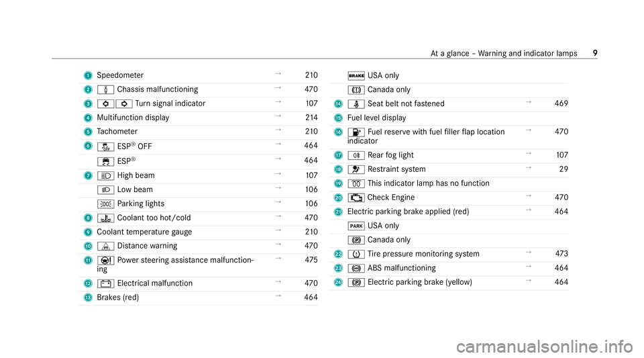Select the Coolant too hot/cold icon
The width and height of the screenshot is (644, 358).
pyautogui.click(x=105, y=218)
